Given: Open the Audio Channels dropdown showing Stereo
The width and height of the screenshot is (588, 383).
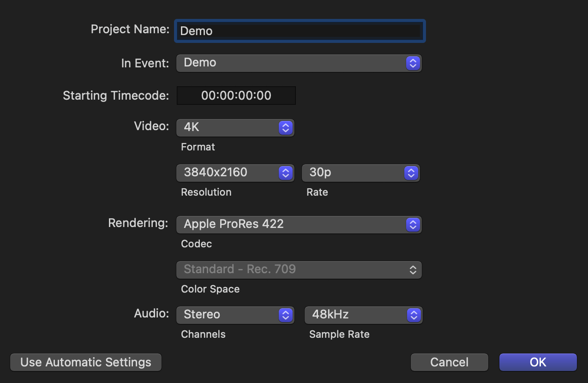Looking at the screenshot, I should pos(235,315).
